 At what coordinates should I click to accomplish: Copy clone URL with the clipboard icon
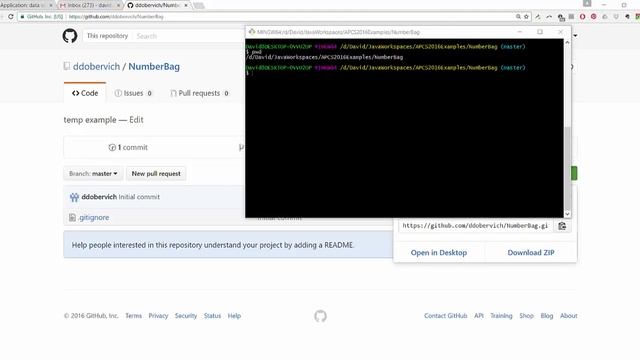(x=562, y=226)
